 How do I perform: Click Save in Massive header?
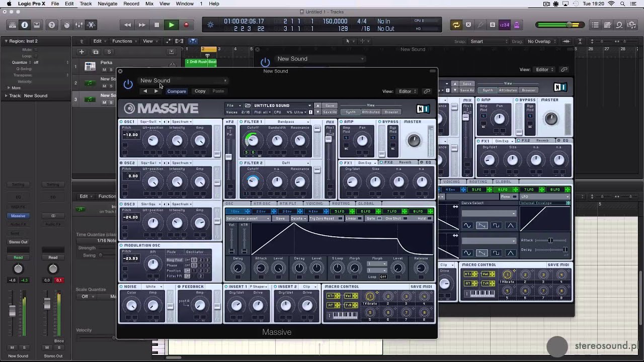click(x=330, y=106)
